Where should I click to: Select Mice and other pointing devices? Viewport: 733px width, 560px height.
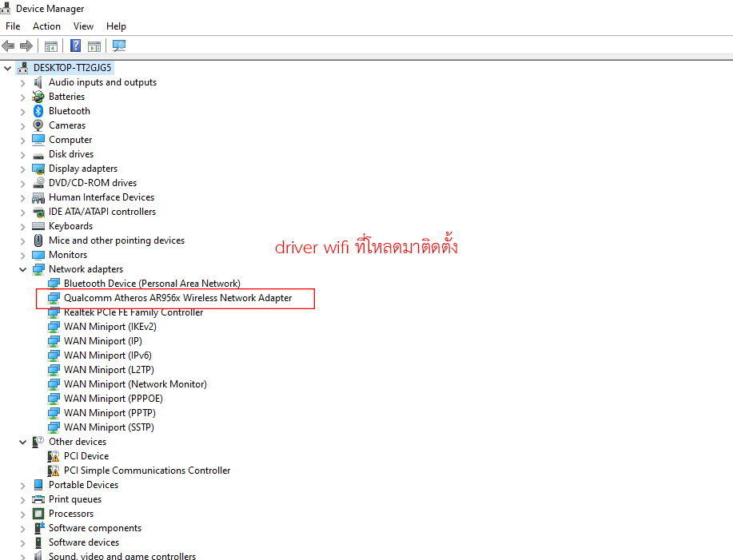[x=117, y=240]
